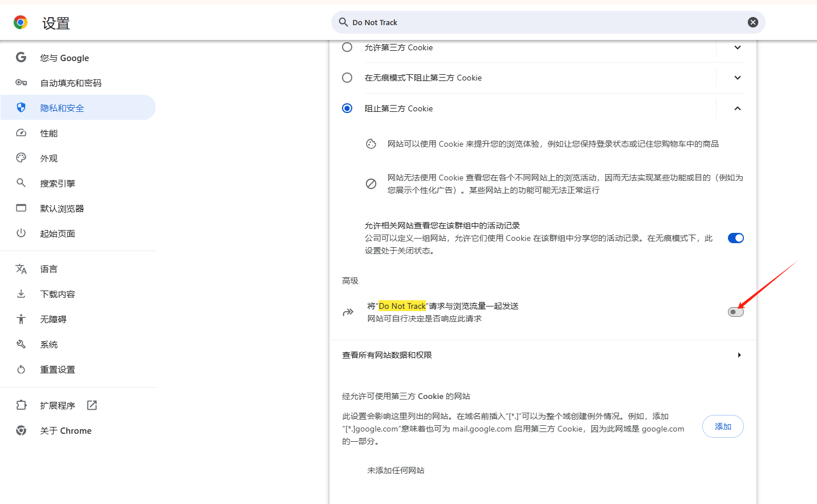Collapse details for 阻止第三方 Cookie
This screenshot has height=504, width=817.
(738, 108)
